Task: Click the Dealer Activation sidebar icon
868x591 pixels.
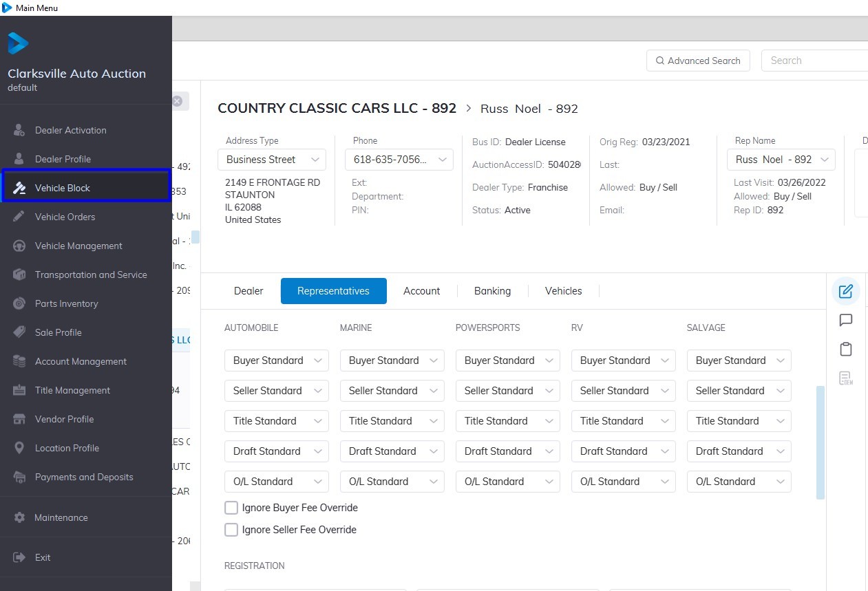Action: click(x=20, y=130)
